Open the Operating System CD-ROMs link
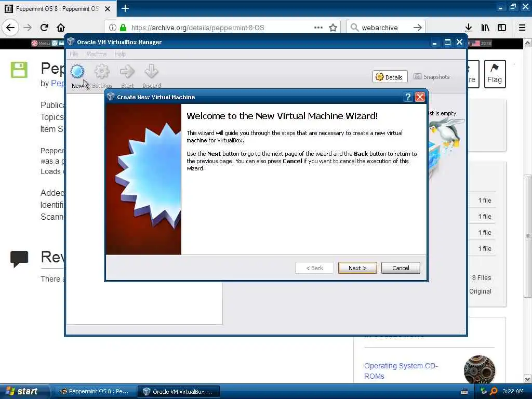The width and height of the screenshot is (532, 399). tap(401, 371)
